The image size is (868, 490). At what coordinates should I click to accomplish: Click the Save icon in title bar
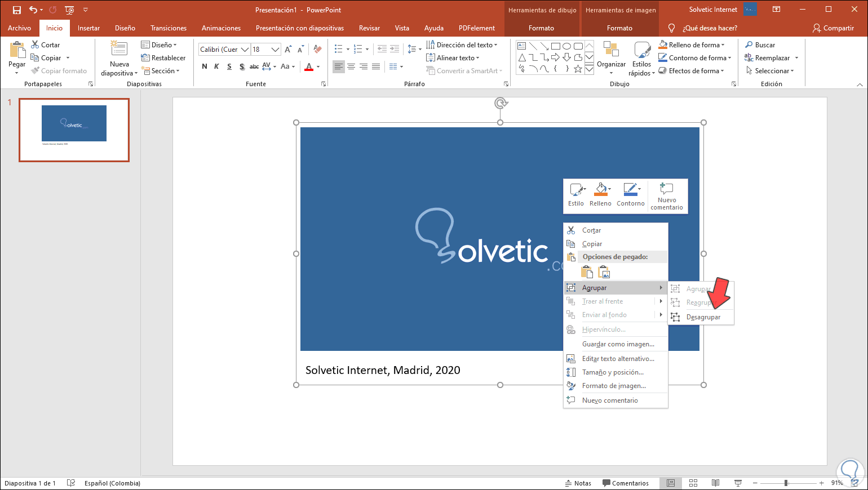pyautogui.click(x=17, y=10)
